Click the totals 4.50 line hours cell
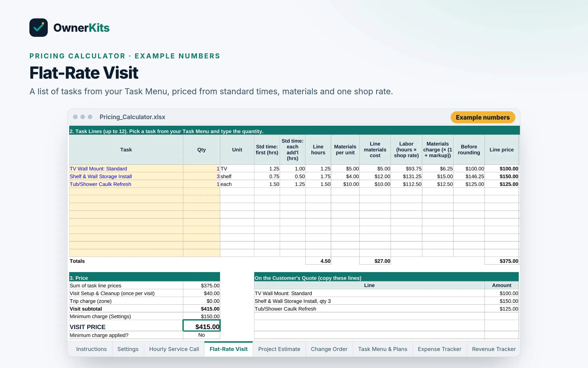This screenshot has width=588, height=368. (318, 261)
